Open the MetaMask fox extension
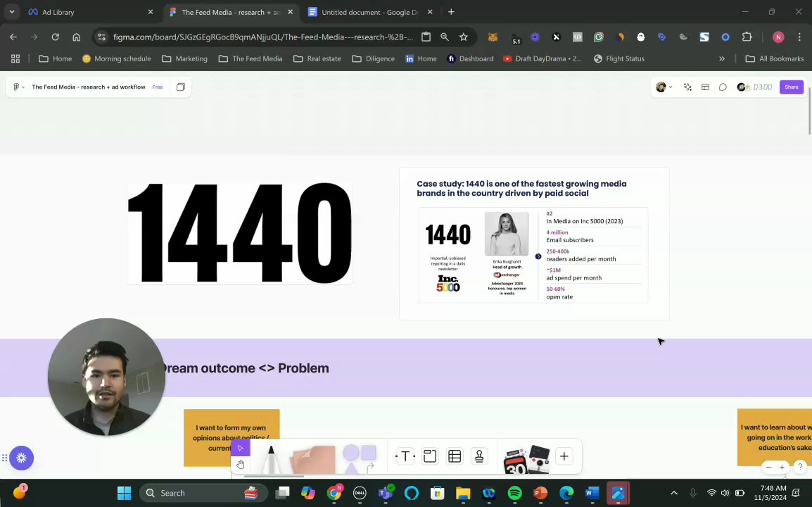Screen dimensions: 812x507 click(493, 37)
